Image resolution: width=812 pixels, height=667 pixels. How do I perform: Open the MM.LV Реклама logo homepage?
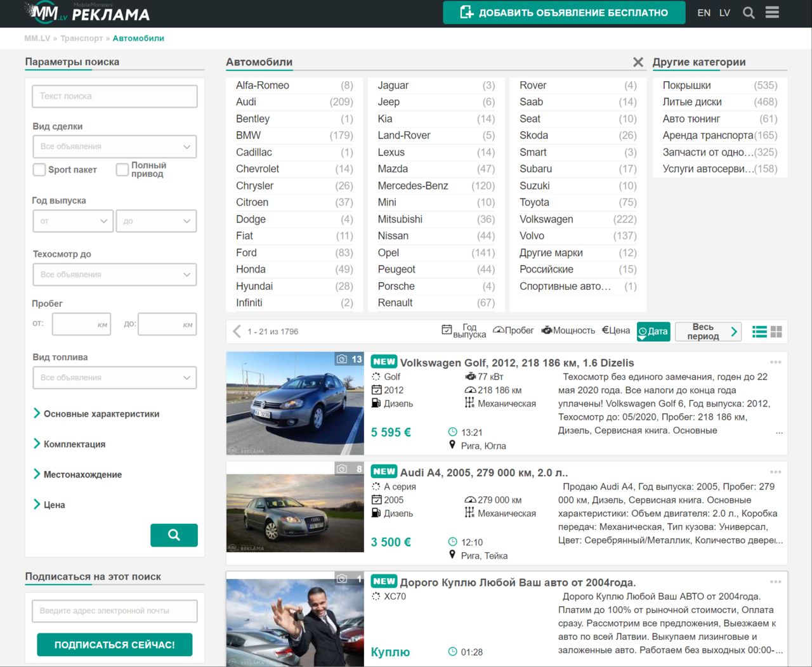(x=87, y=13)
